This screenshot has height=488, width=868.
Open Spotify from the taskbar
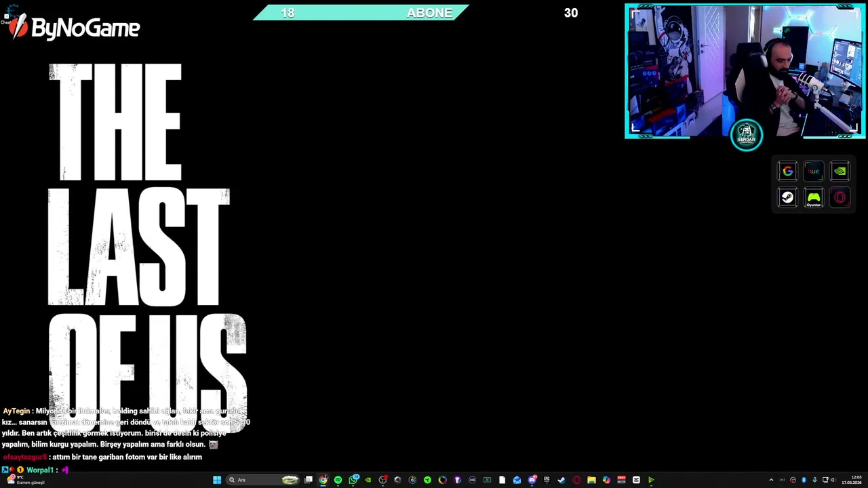coord(338,480)
